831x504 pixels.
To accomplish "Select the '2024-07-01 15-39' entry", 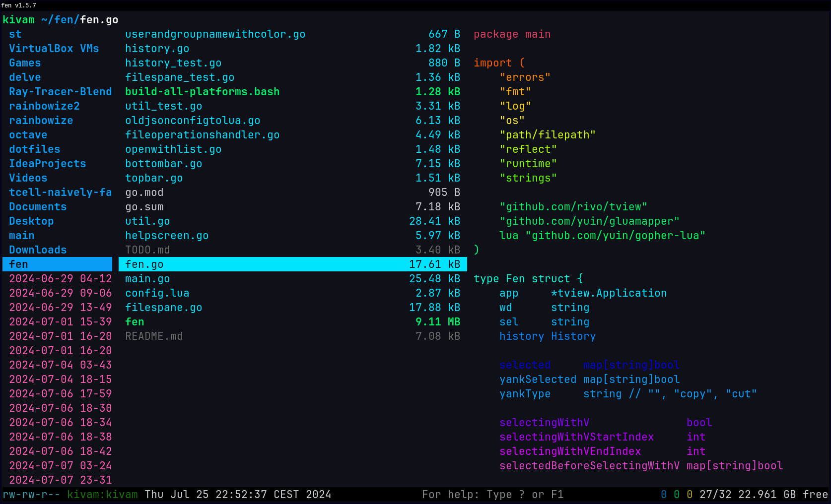I will (61, 322).
